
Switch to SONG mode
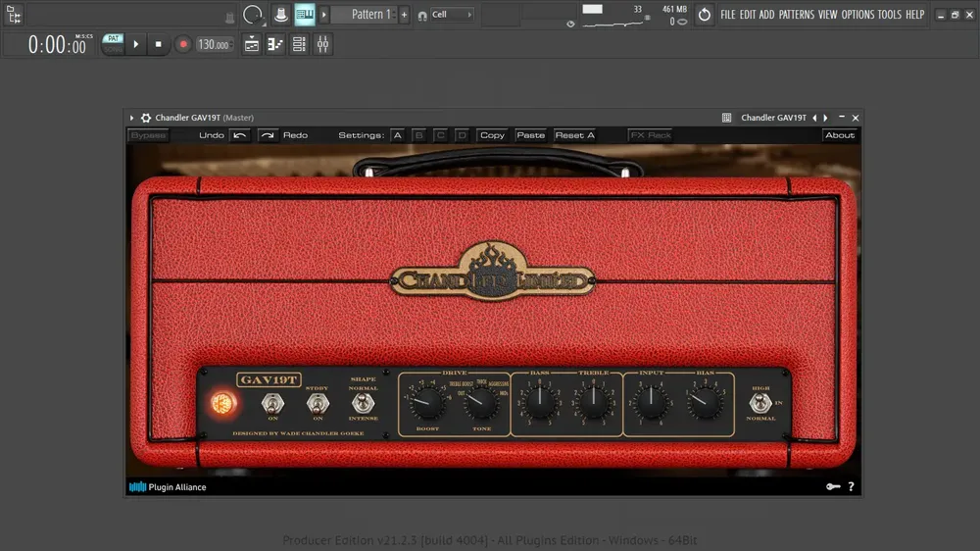113,49
